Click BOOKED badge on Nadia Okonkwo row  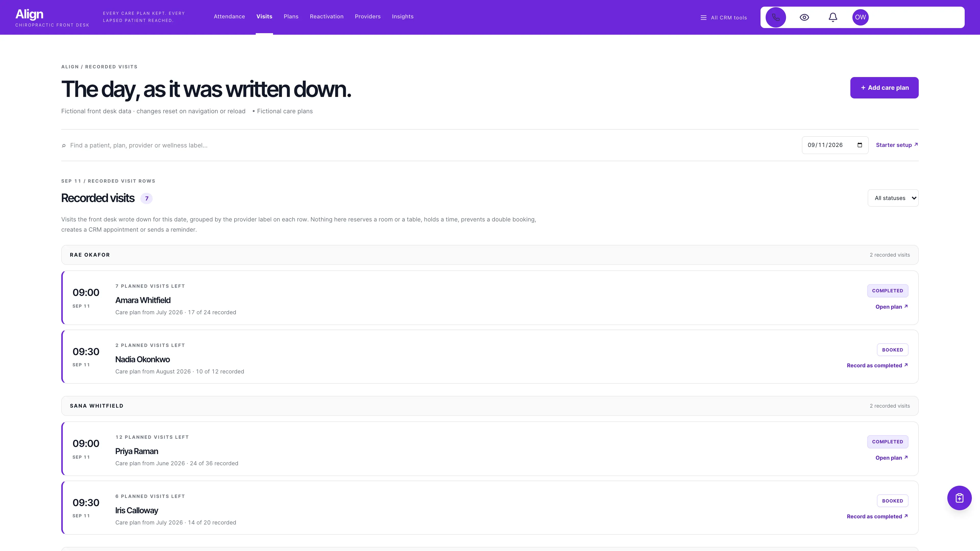click(x=892, y=350)
